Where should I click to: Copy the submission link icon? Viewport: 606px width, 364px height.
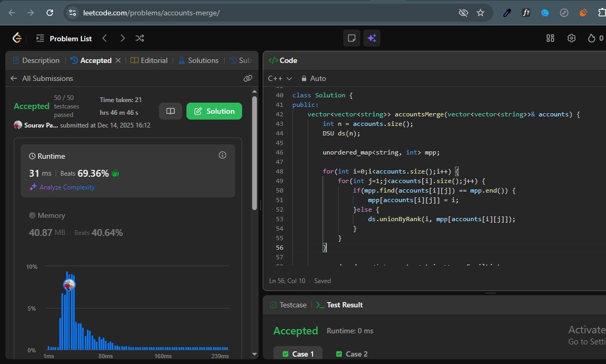248,78
